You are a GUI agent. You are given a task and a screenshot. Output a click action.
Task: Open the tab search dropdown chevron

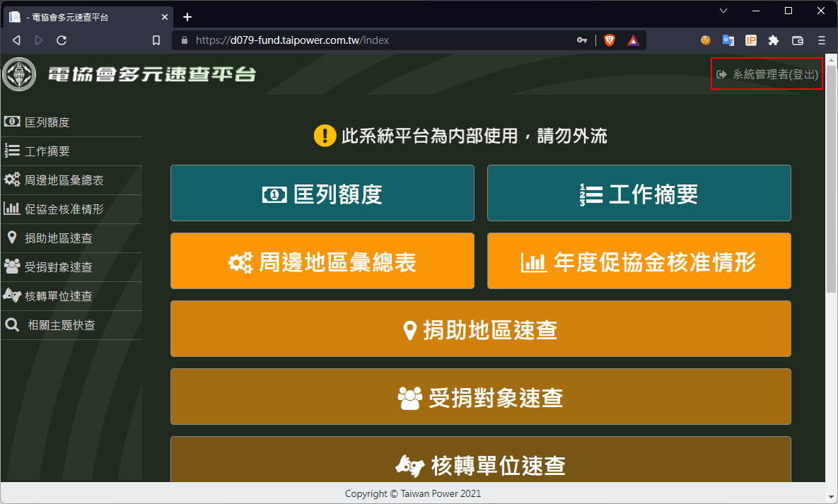point(723,11)
